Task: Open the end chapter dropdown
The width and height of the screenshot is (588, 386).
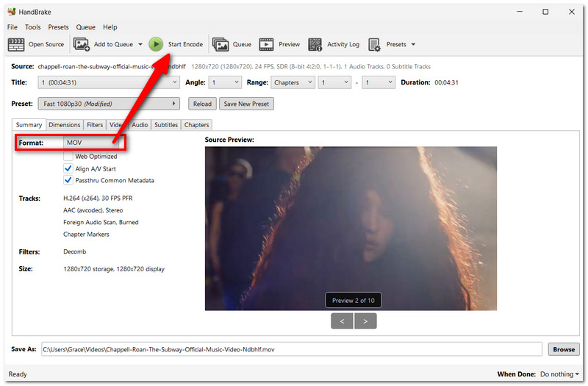Action: pos(379,82)
